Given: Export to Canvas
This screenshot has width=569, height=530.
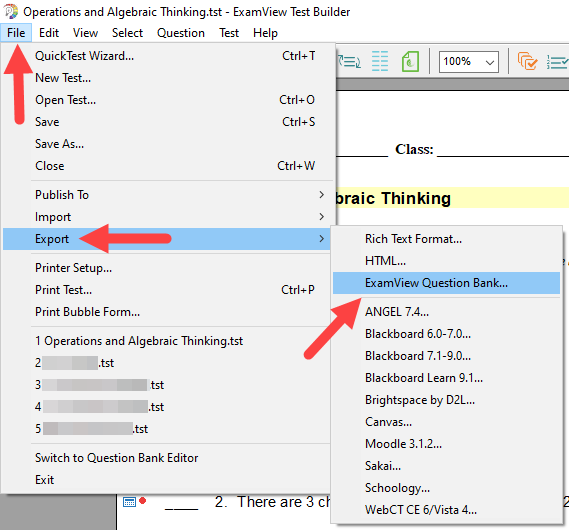Looking at the screenshot, I should pyautogui.click(x=446, y=422).
